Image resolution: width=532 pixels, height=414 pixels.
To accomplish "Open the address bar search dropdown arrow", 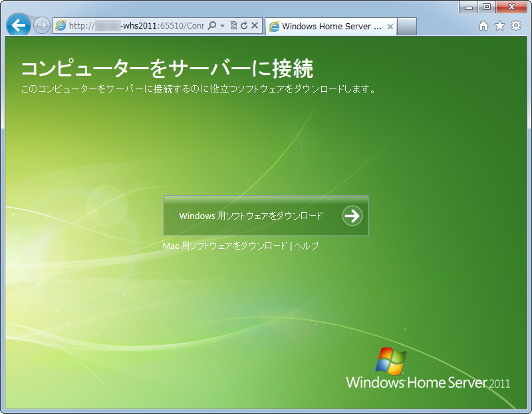I will [221, 25].
